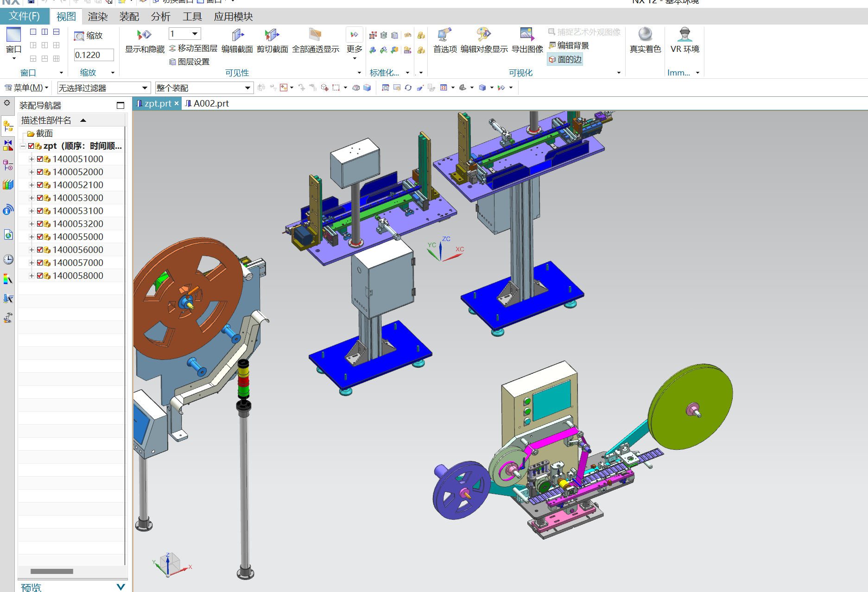Open the VR environment icon
This screenshot has width=868, height=592.
(x=684, y=35)
